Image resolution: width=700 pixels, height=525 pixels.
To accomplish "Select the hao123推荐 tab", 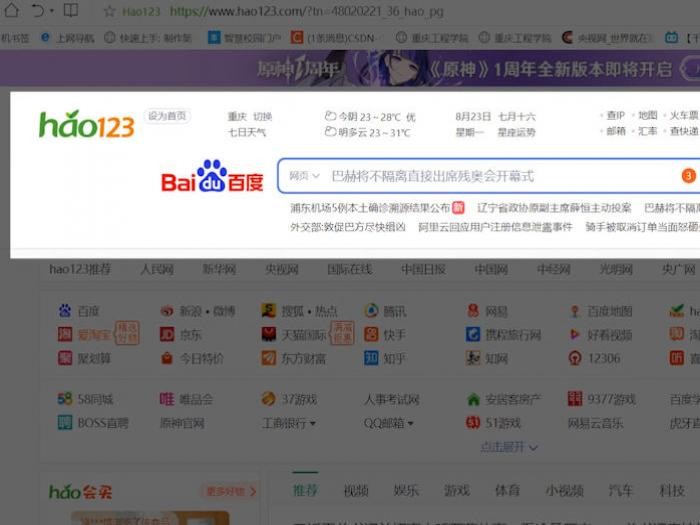I will click(x=80, y=269).
